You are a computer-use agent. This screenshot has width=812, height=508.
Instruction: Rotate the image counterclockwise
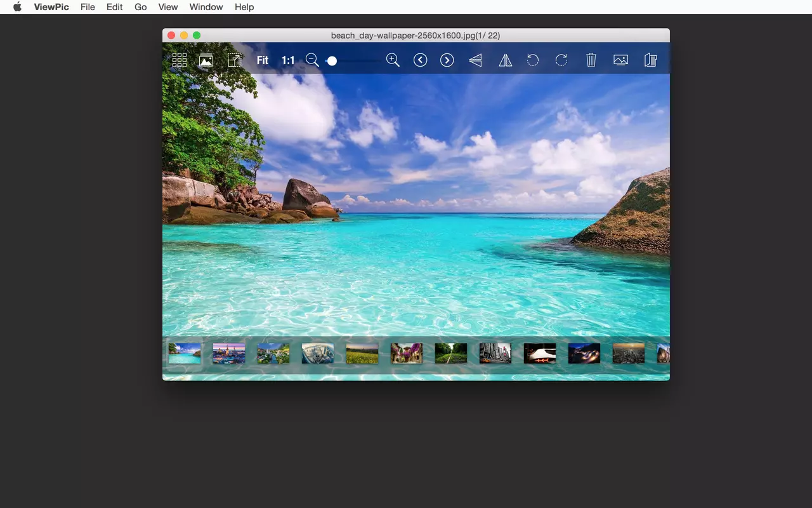533,60
